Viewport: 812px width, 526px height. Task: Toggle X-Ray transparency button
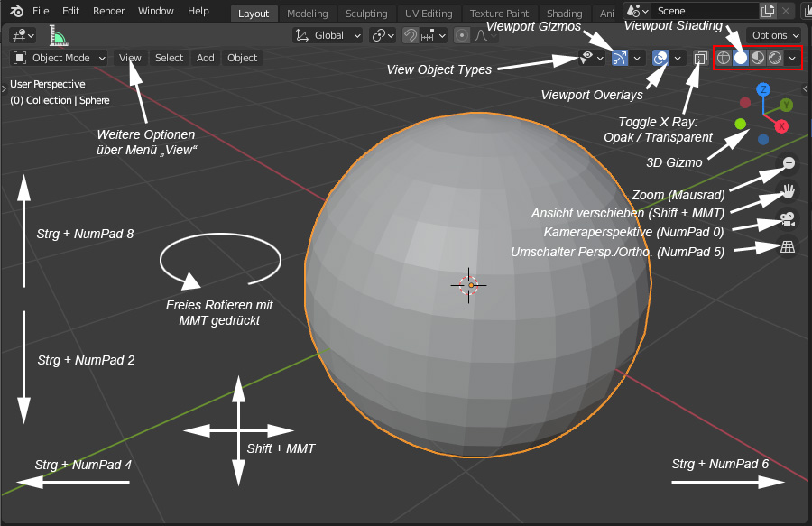[x=701, y=58]
